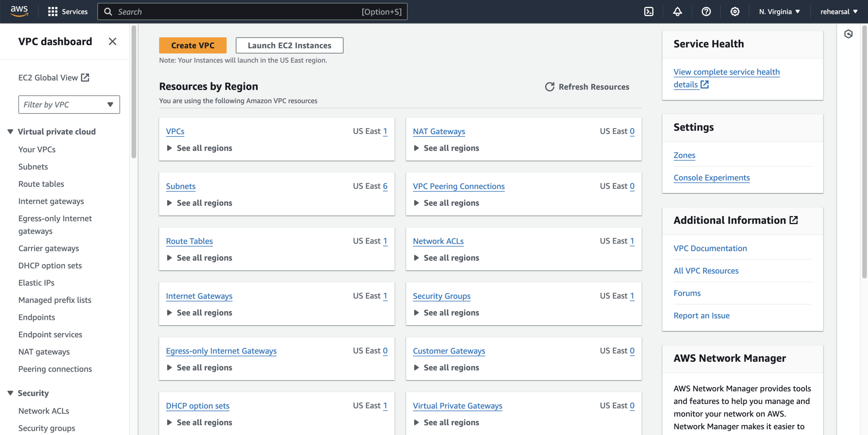Collapse the Virtual private cloud section
Screen dimensions: 868x435
(x=10, y=132)
